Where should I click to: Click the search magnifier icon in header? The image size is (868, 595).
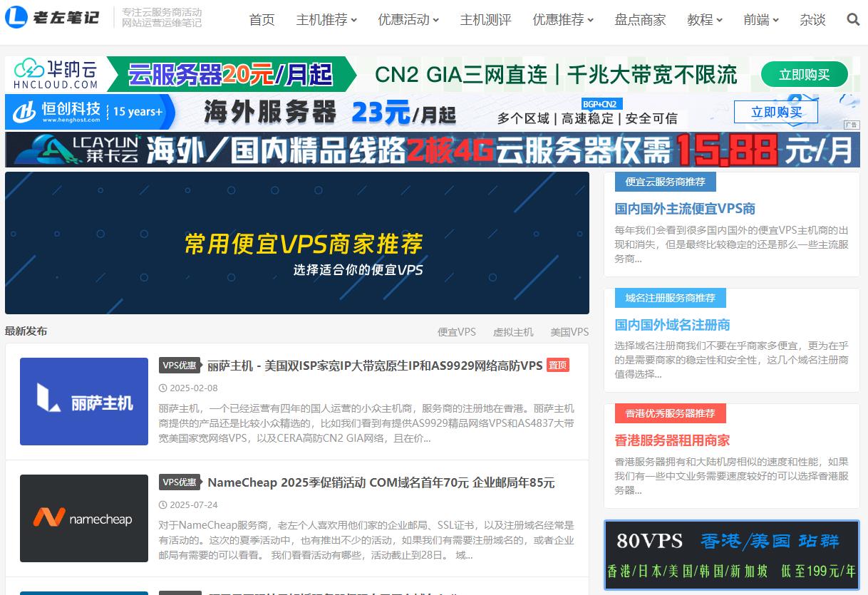coord(853,20)
